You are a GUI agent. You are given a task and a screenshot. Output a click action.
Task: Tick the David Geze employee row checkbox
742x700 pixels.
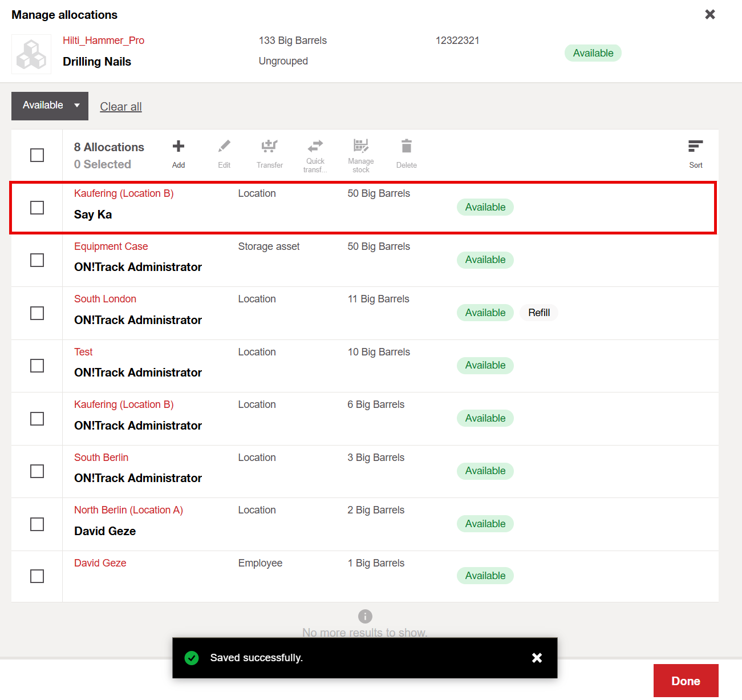(x=37, y=576)
